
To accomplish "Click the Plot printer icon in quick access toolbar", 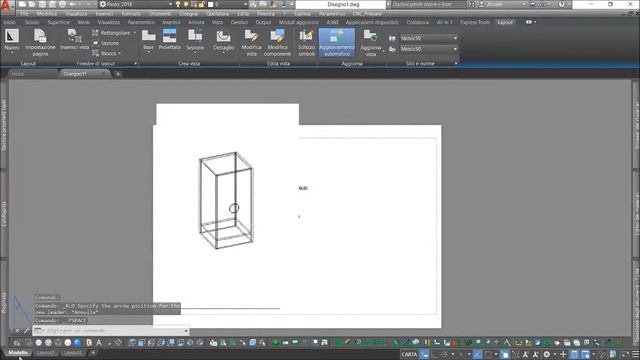I will click(62, 4).
